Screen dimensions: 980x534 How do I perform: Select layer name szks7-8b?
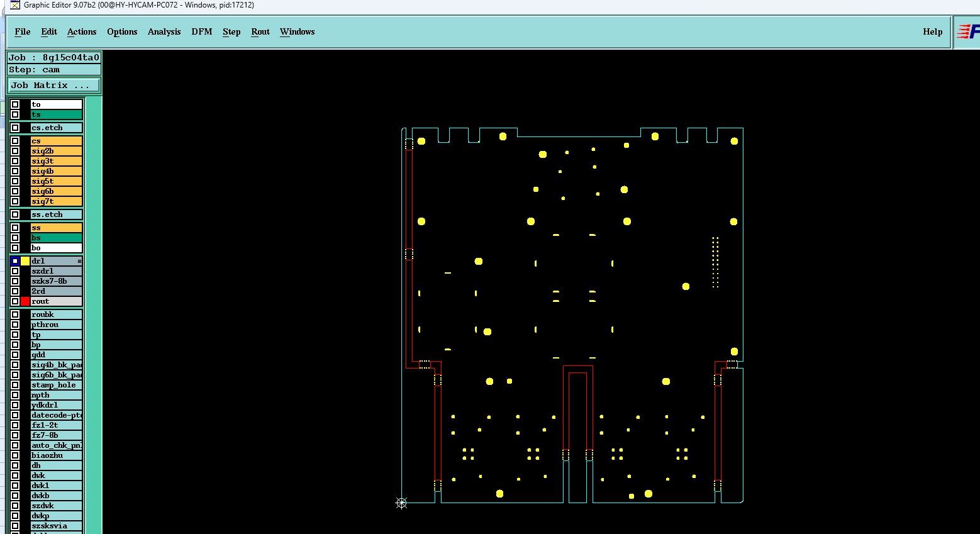pyautogui.click(x=57, y=281)
